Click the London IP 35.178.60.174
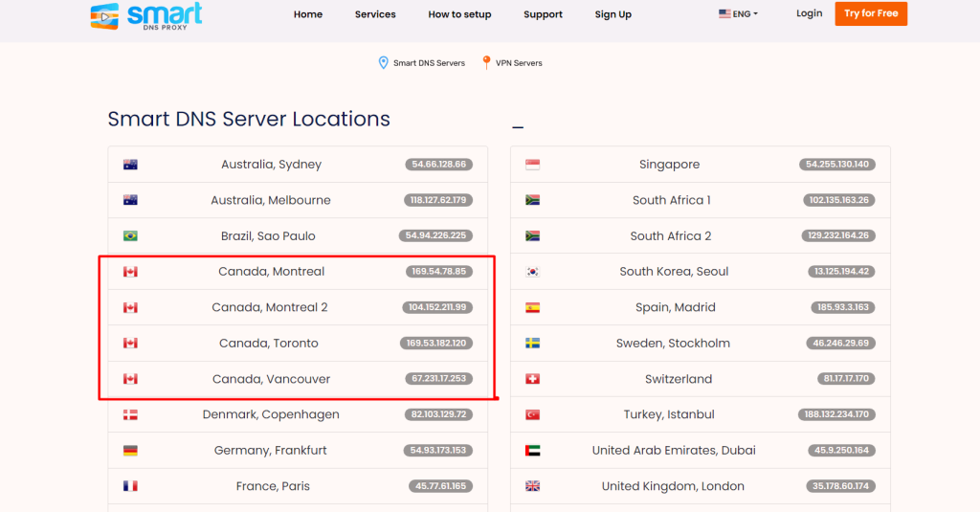 click(840, 486)
